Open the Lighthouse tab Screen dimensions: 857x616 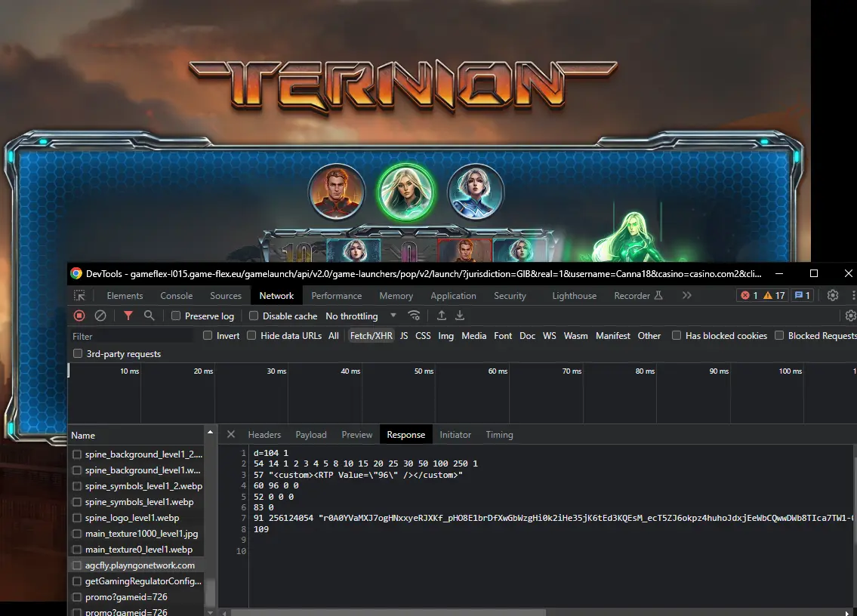(x=575, y=296)
